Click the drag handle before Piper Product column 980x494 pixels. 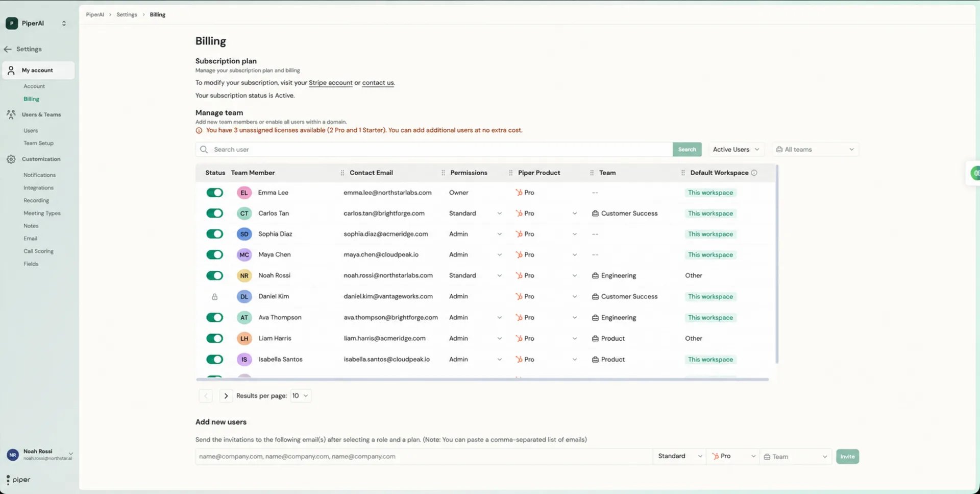[510, 173]
